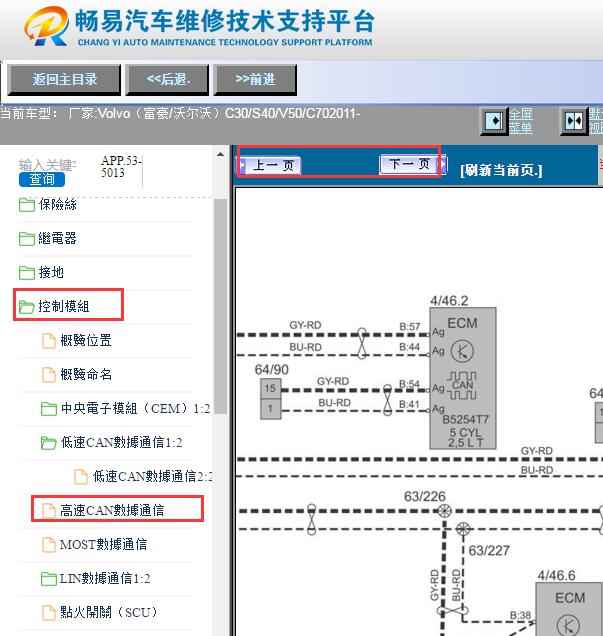Click the 4/46.6 module label

pos(556,575)
